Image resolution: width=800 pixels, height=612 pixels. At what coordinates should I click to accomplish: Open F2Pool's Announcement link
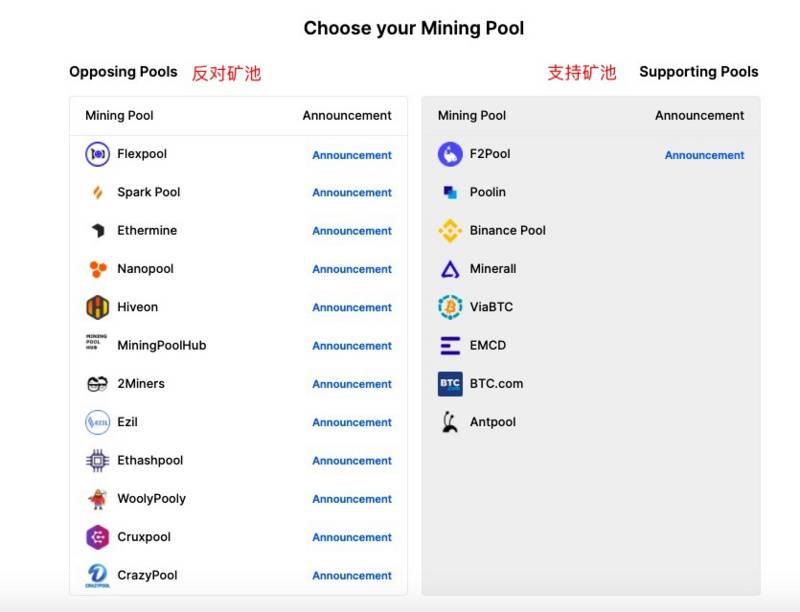tap(704, 155)
